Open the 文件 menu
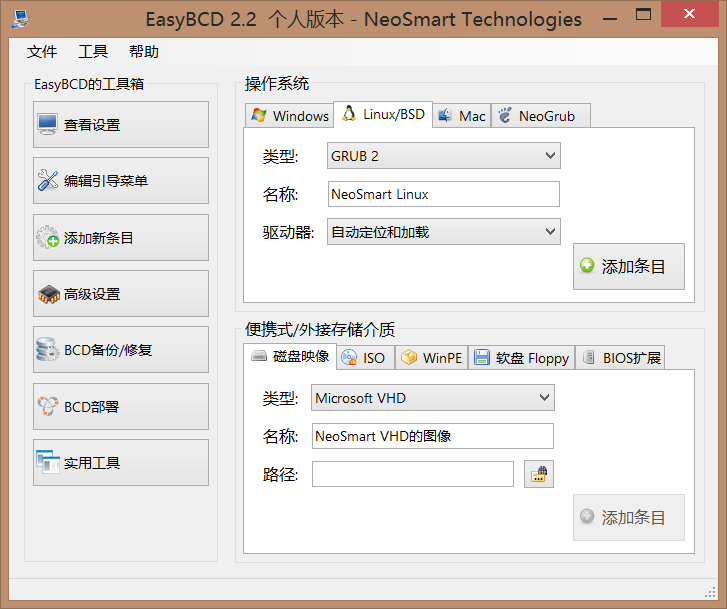This screenshot has width=727, height=609. click(x=42, y=51)
